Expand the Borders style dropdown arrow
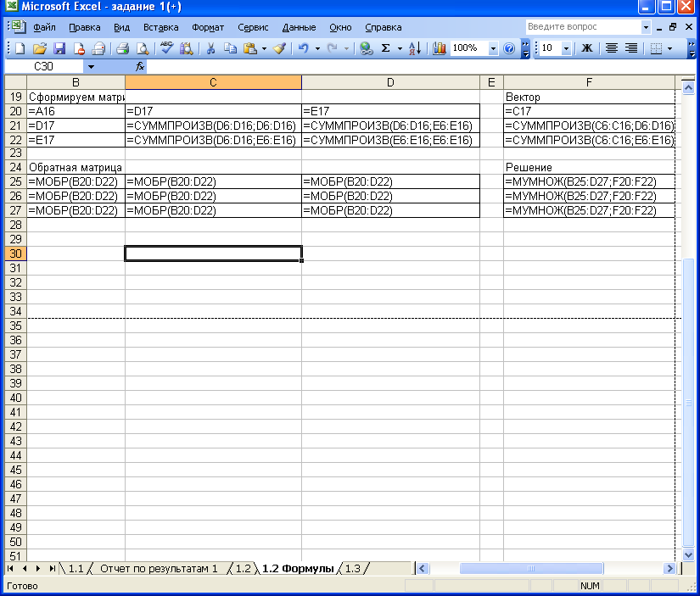700x596 pixels. [669, 48]
